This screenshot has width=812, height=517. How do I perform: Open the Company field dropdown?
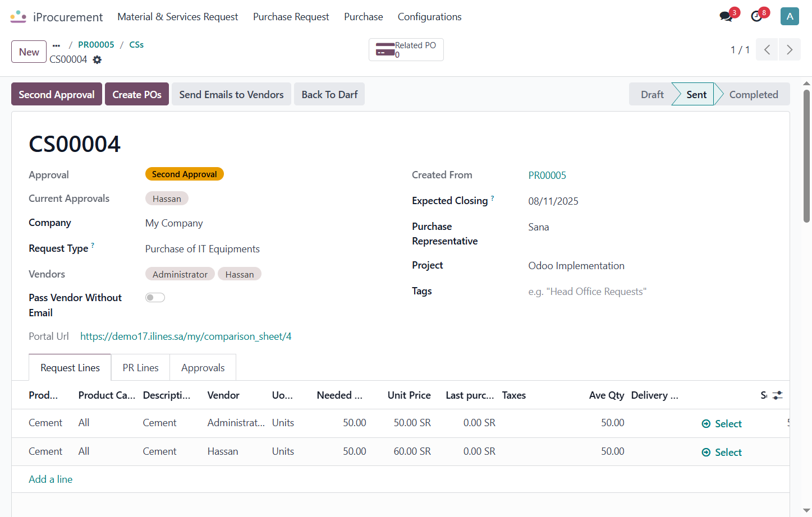267,223
